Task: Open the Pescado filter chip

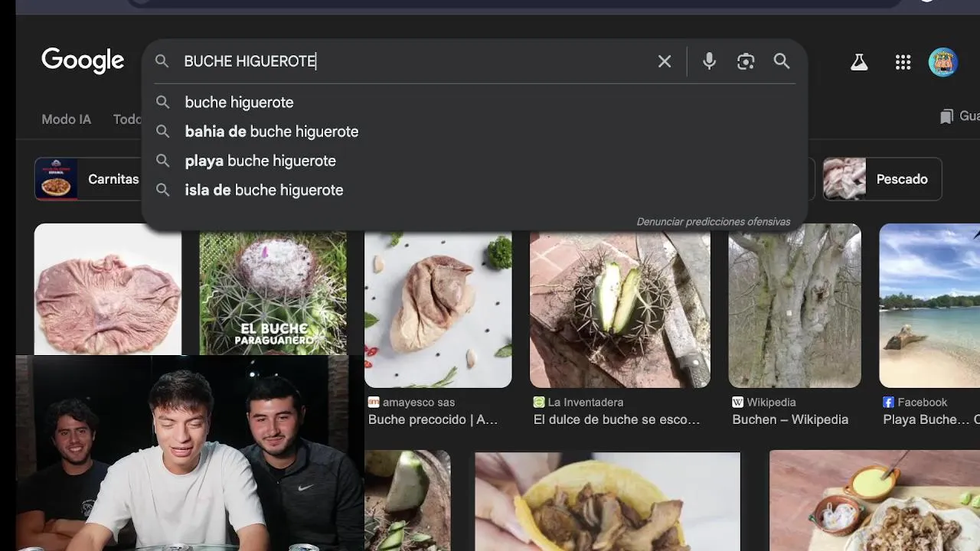Action: (882, 179)
